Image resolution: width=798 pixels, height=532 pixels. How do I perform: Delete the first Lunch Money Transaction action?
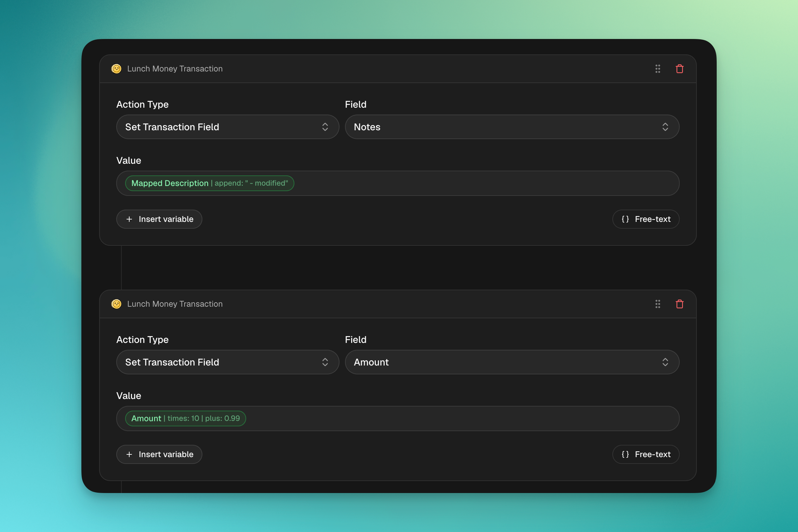click(x=679, y=69)
